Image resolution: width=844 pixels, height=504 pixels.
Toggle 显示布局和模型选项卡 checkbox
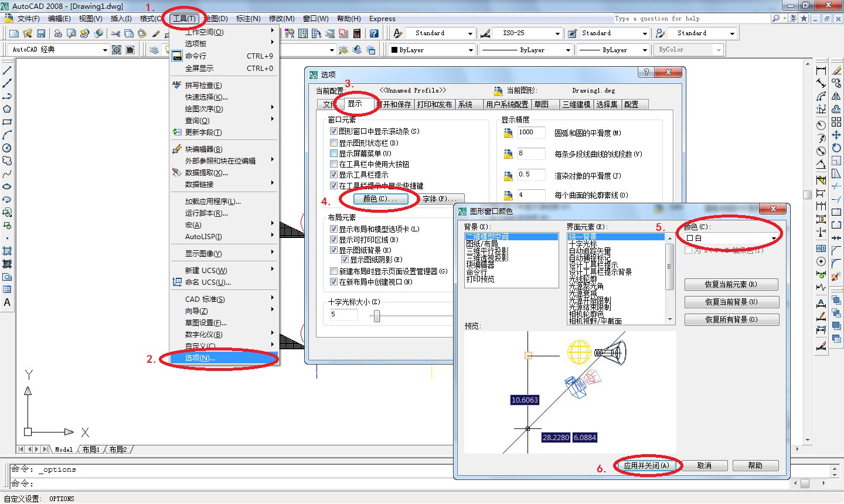[333, 229]
